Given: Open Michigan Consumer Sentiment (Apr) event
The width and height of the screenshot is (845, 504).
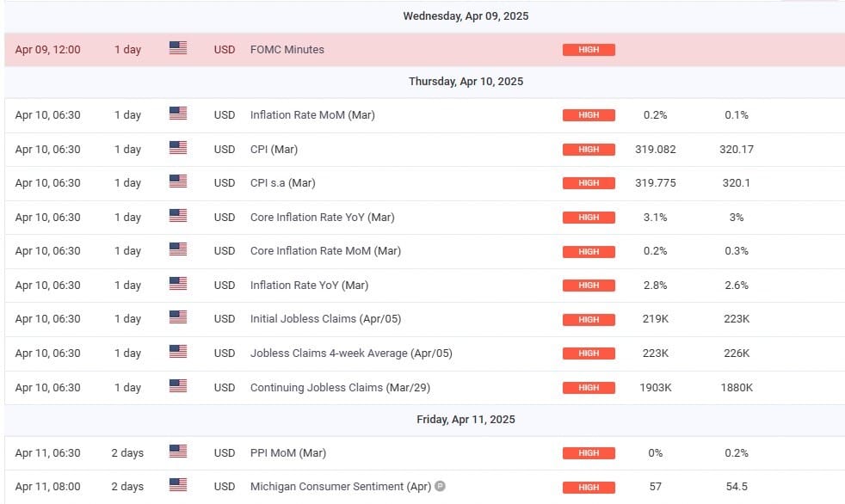Looking at the screenshot, I should point(340,487).
